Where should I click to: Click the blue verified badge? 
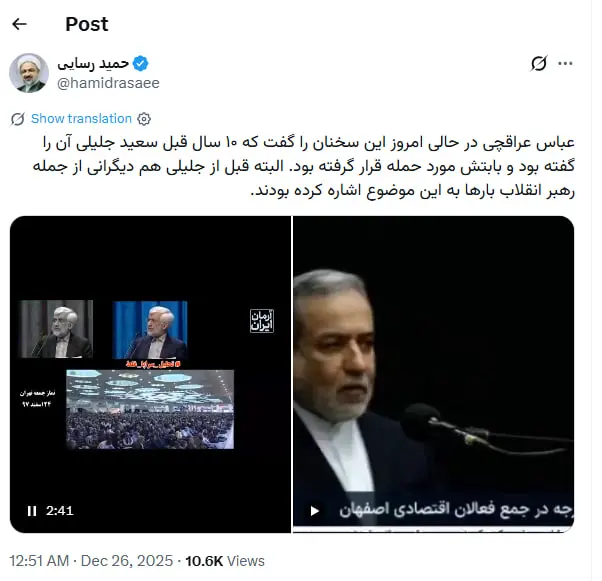[141, 63]
